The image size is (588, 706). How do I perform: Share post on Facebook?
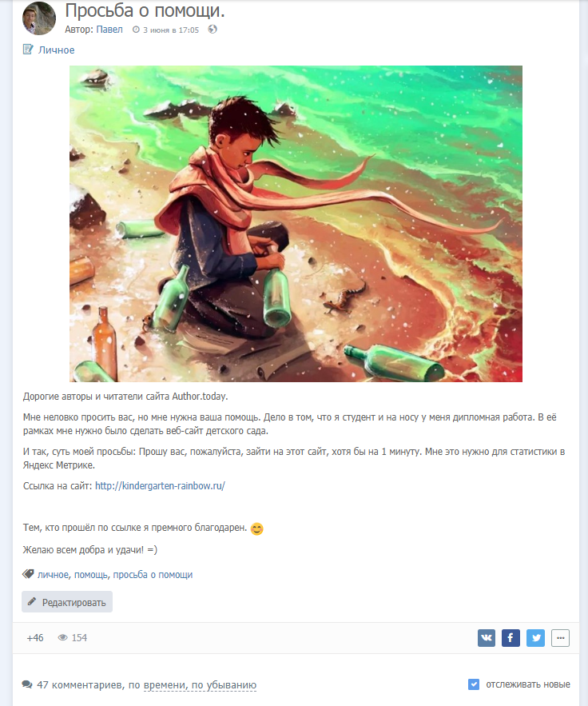(x=511, y=637)
